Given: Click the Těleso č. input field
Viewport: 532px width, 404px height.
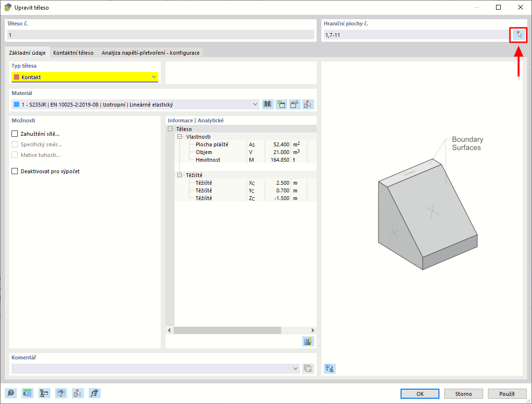Looking at the screenshot, I should [x=161, y=35].
